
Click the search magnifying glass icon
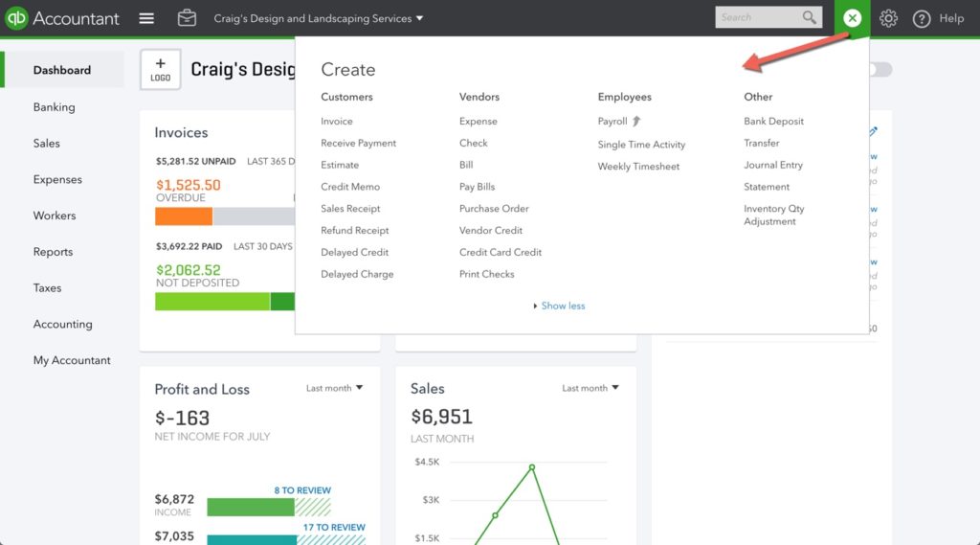click(810, 17)
